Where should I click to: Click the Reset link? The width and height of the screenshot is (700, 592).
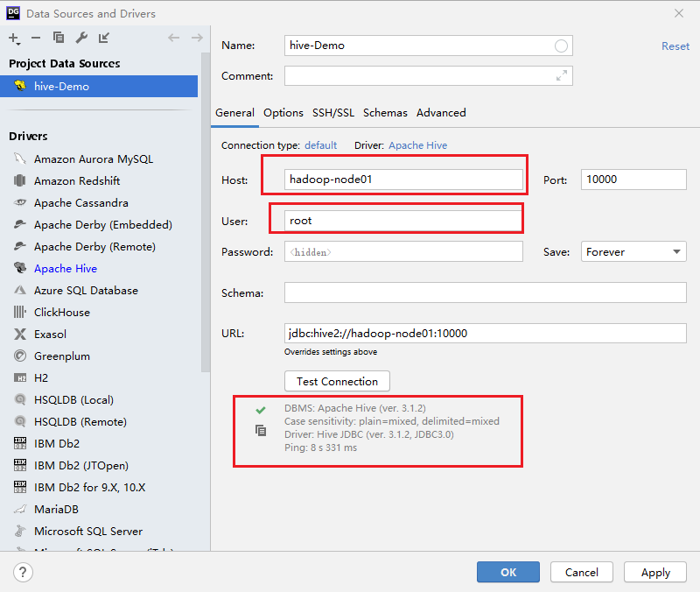pos(675,46)
